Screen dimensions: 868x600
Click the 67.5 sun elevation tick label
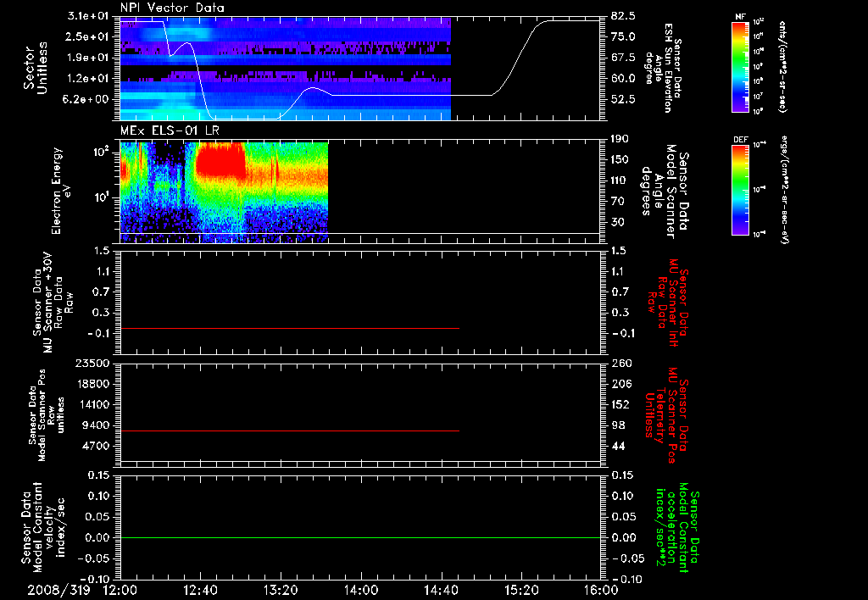[623, 58]
